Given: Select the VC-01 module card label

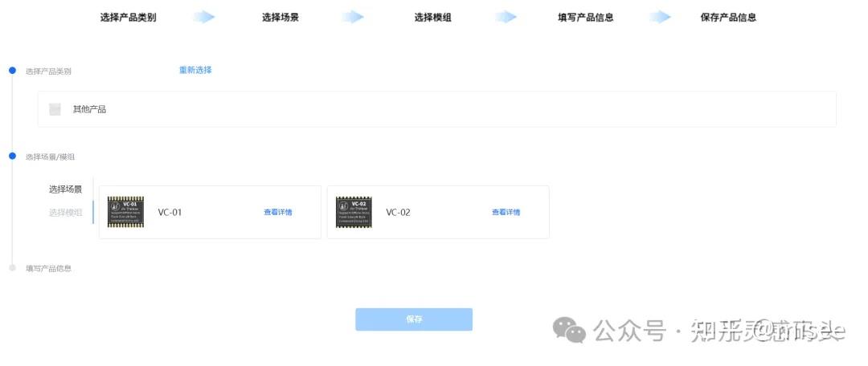Looking at the screenshot, I should (170, 213).
